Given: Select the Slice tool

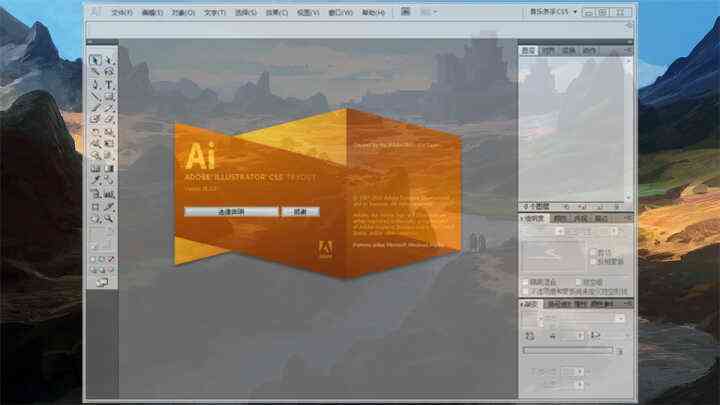Looking at the screenshot, I should pos(109,207).
